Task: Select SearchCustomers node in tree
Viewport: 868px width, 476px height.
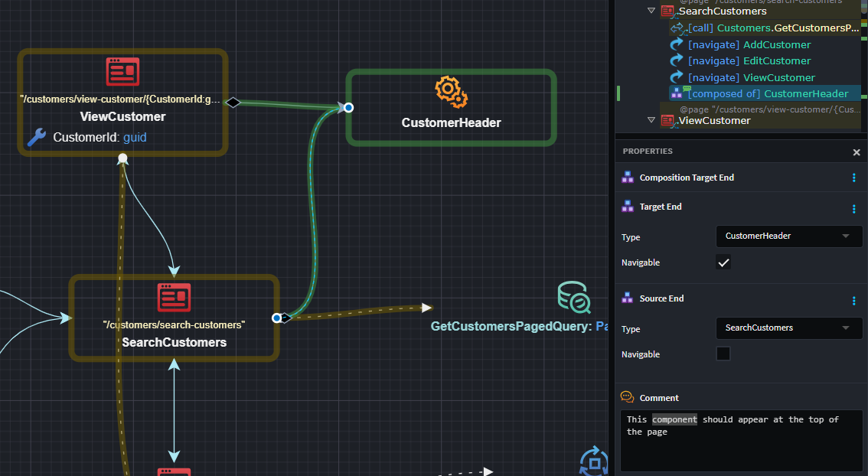Action: coord(723,11)
